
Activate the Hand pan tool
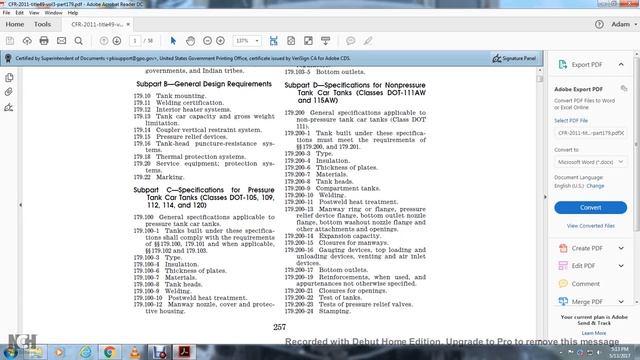190,41
